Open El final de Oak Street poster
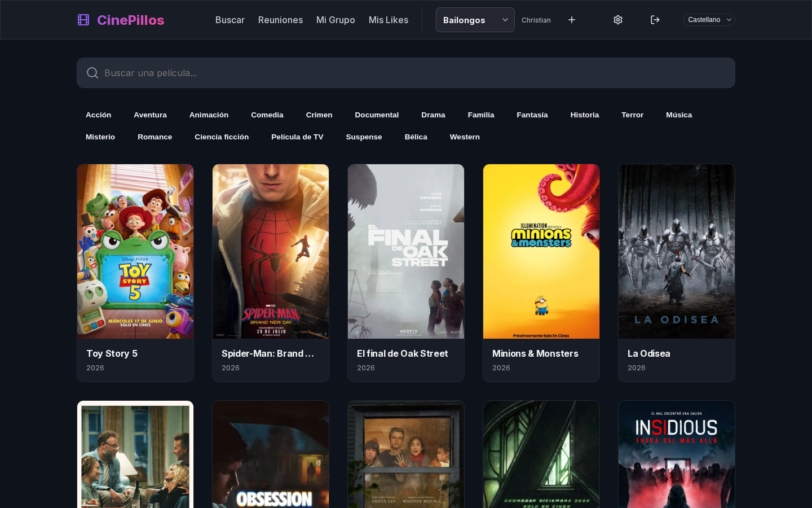This screenshot has height=508, width=812. pos(406,252)
